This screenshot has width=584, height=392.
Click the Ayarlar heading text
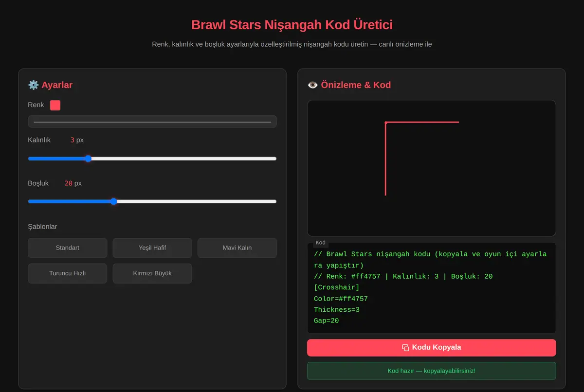pyautogui.click(x=57, y=85)
